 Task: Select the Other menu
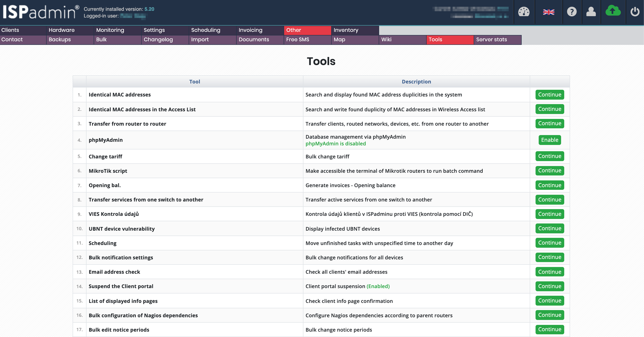pyautogui.click(x=308, y=30)
